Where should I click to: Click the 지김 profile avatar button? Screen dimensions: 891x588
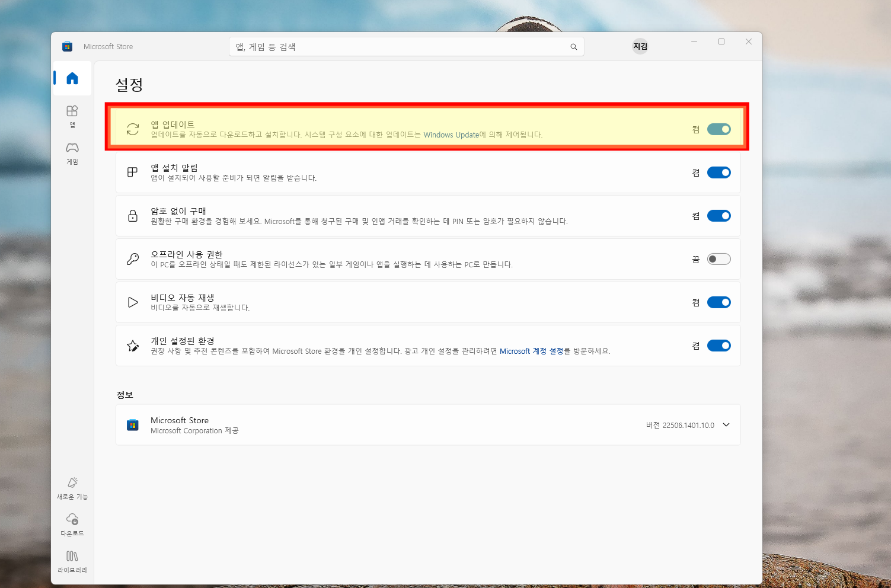pyautogui.click(x=640, y=46)
